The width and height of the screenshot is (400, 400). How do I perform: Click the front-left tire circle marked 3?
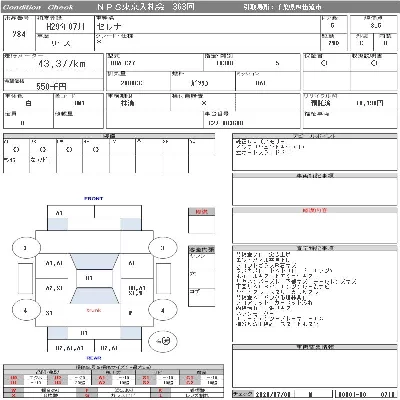[x=26, y=248]
